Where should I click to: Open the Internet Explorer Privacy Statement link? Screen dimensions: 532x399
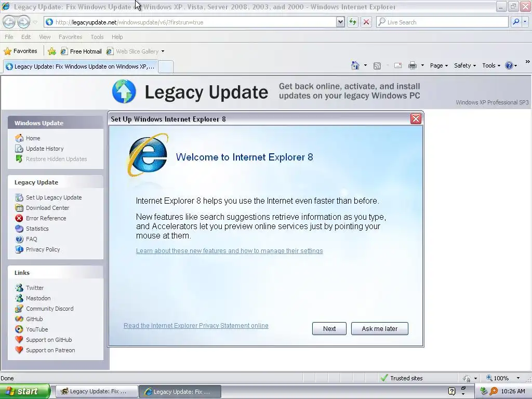coord(196,326)
